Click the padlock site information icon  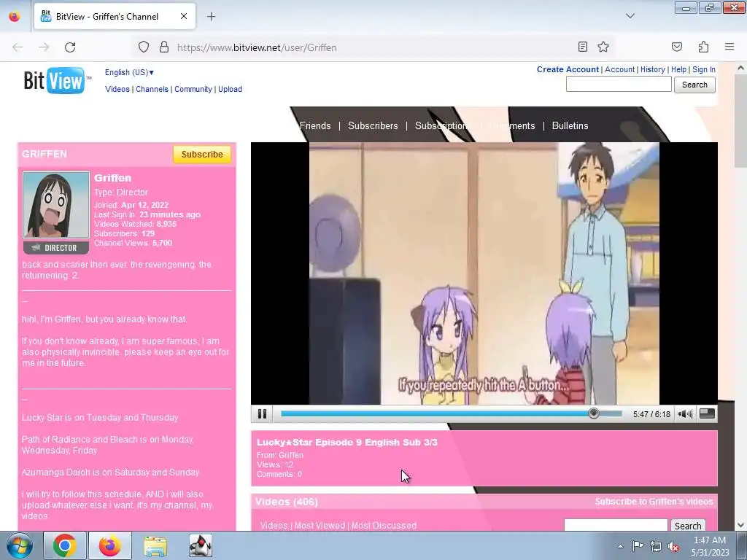[164, 47]
